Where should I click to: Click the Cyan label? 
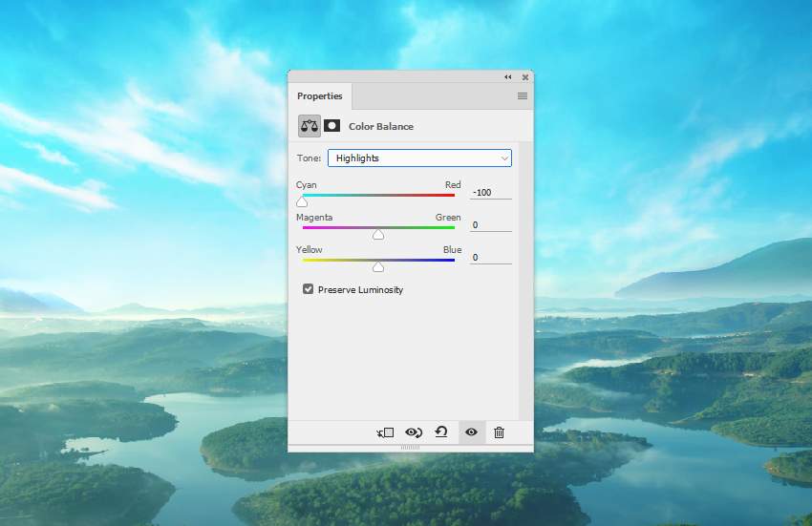(306, 185)
